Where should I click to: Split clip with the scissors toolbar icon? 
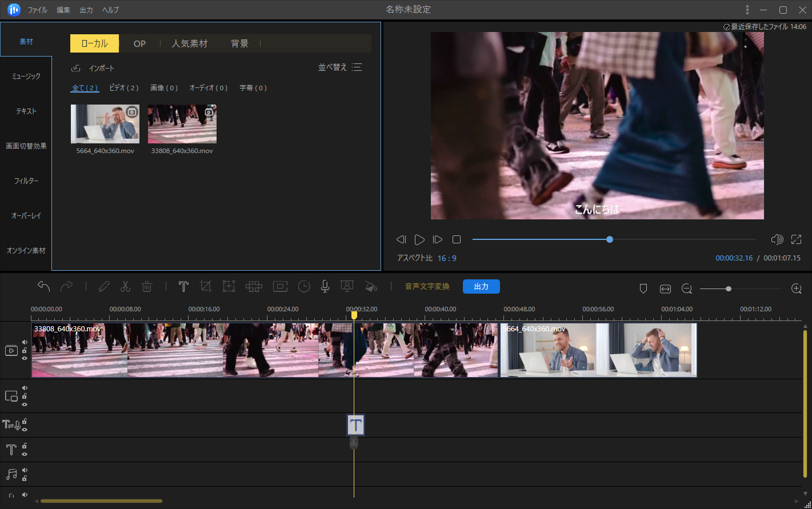click(x=125, y=286)
